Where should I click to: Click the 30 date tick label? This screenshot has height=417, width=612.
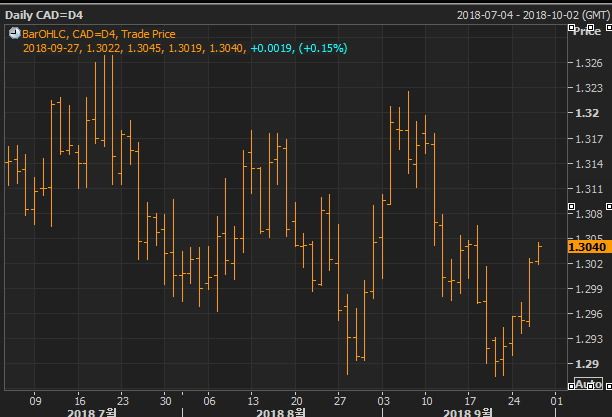coord(166,401)
